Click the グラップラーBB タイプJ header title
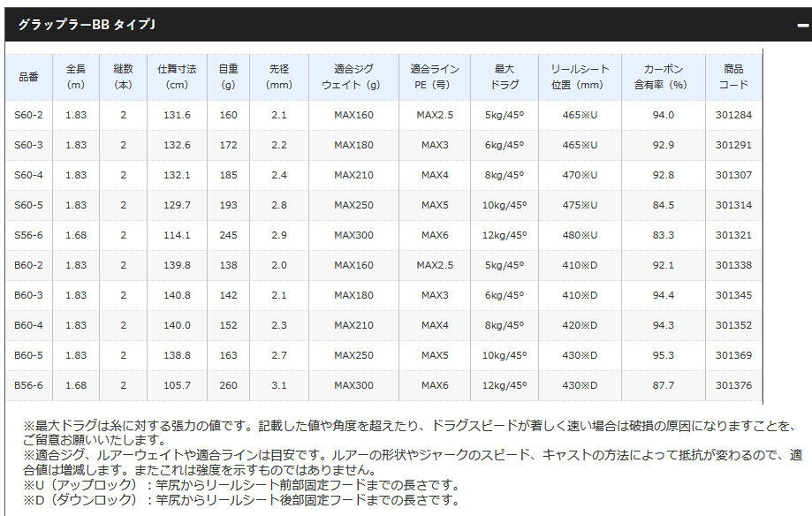The width and height of the screenshot is (812, 516). coord(87,25)
